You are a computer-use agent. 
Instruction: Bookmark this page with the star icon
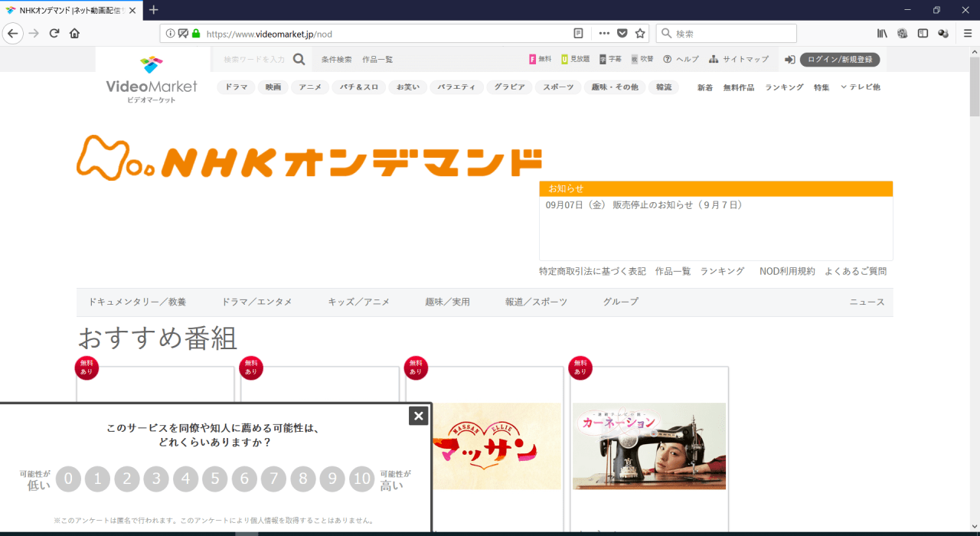[x=640, y=34]
